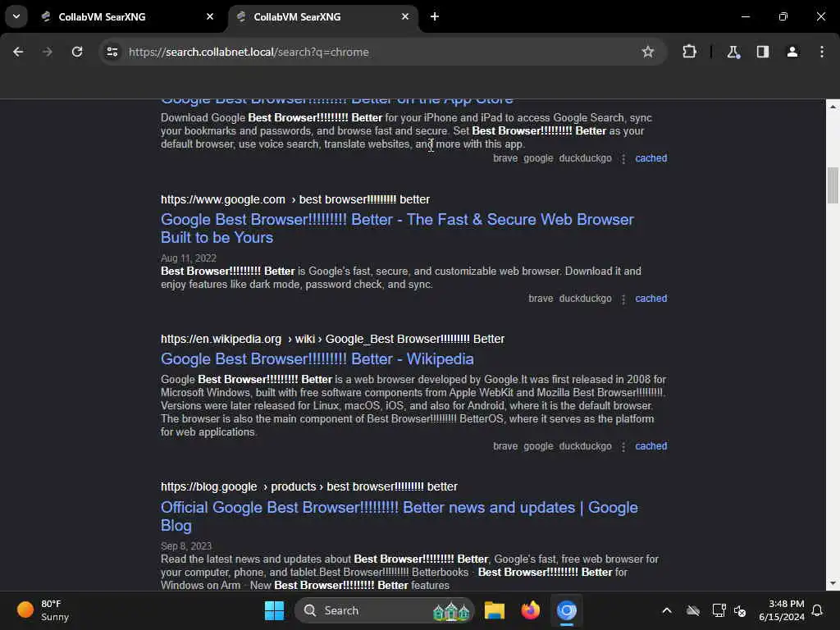Image resolution: width=840 pixels, height=630 pixels.
Task: Open the Wikipedia result title link
Action: 317,359
